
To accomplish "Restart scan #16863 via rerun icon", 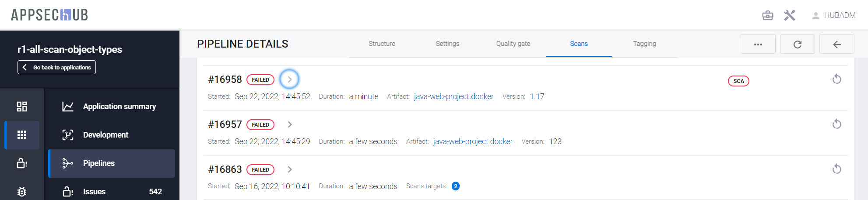I will tap(836, 169).
